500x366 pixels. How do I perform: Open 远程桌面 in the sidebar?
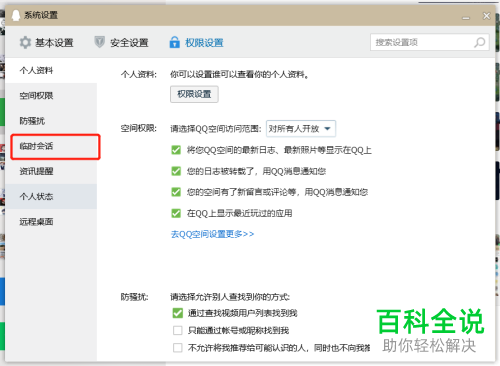pyautogui.click(x=51, y=222)
